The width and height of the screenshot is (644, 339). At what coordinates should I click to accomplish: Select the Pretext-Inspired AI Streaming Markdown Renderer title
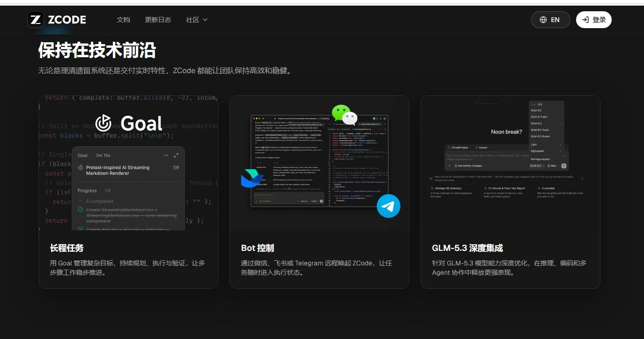[x=118, y=170]
